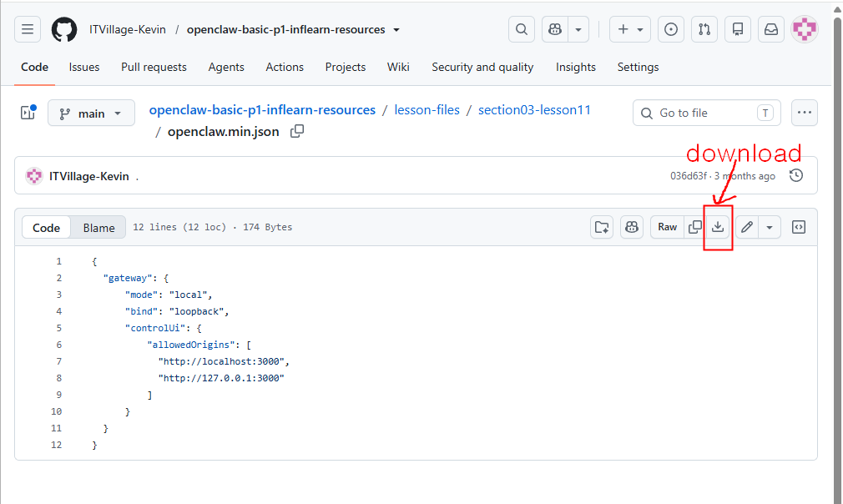Click the "http://127.0.0.1:3000" string

[x=221, y=378]
